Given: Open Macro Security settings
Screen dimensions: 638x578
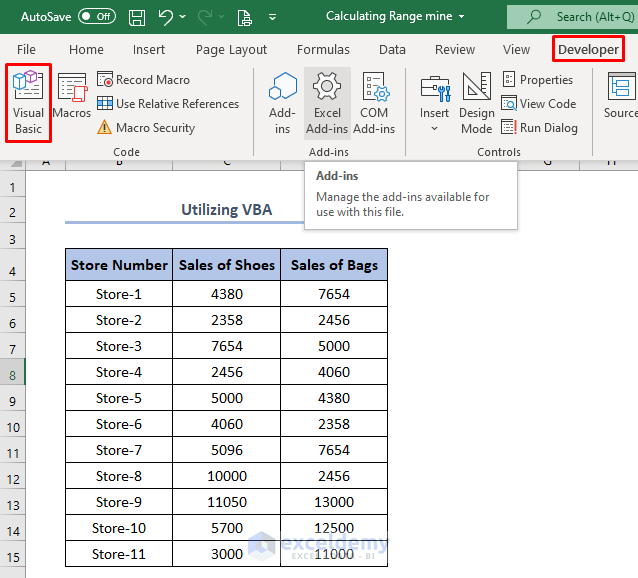Looking at the screenshot, I should pos(146,128).
